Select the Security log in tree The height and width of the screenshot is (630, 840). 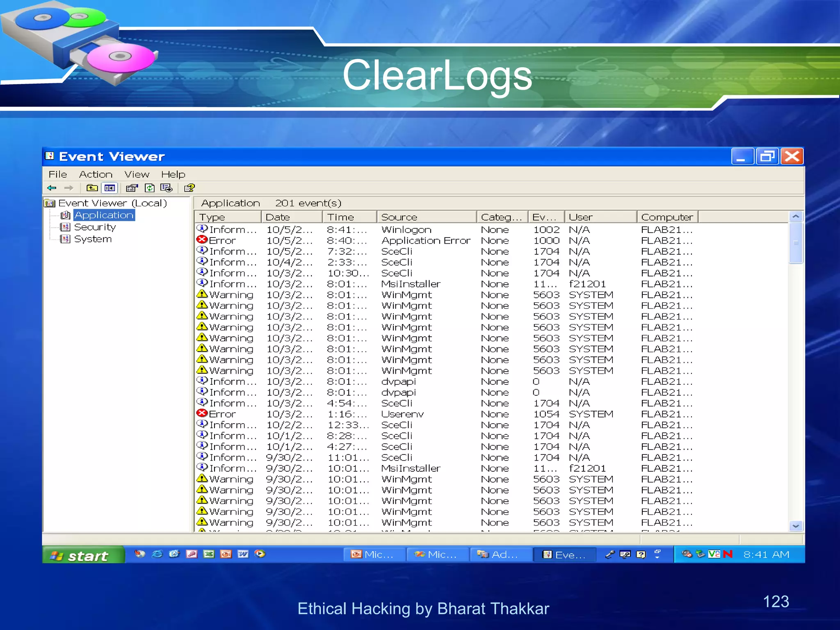(x=95, y=227)
